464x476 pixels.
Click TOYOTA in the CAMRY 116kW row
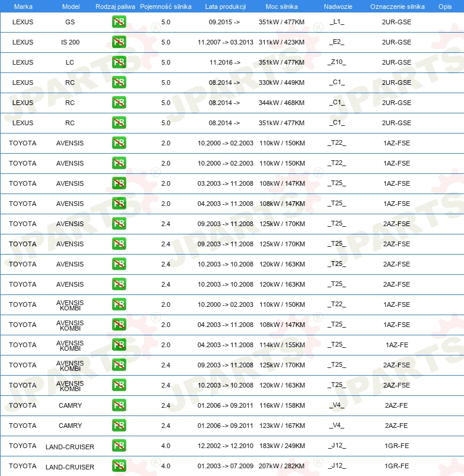23,405
